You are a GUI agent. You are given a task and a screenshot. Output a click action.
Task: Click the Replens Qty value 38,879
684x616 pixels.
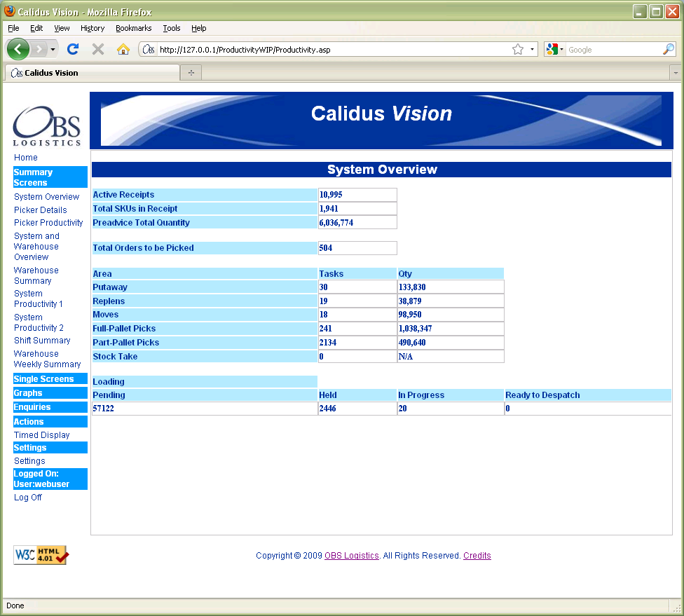451,301
